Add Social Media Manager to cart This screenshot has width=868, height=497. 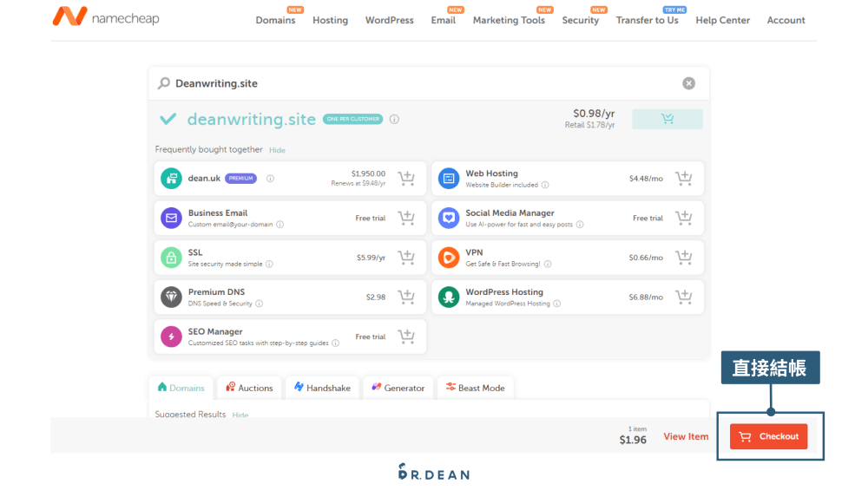[684, 218]
